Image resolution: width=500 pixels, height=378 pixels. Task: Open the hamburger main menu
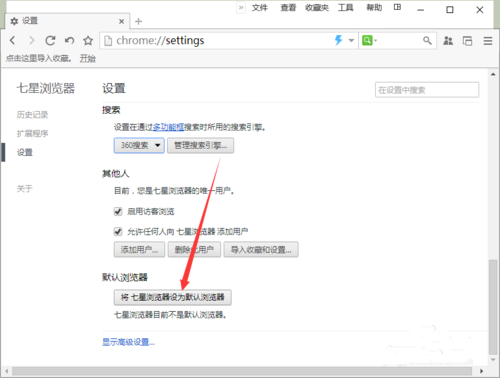point(488,41)
